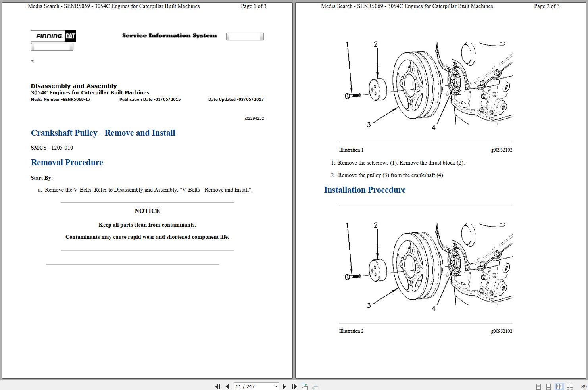Go to the previous page
Screen dimensions: 588x390
(x=227, y=386)
